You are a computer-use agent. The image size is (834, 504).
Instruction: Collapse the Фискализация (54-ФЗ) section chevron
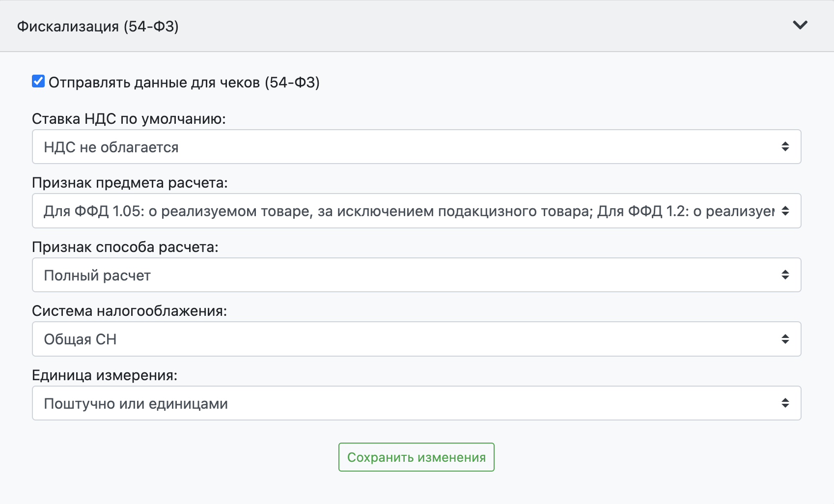pos(800,25)
